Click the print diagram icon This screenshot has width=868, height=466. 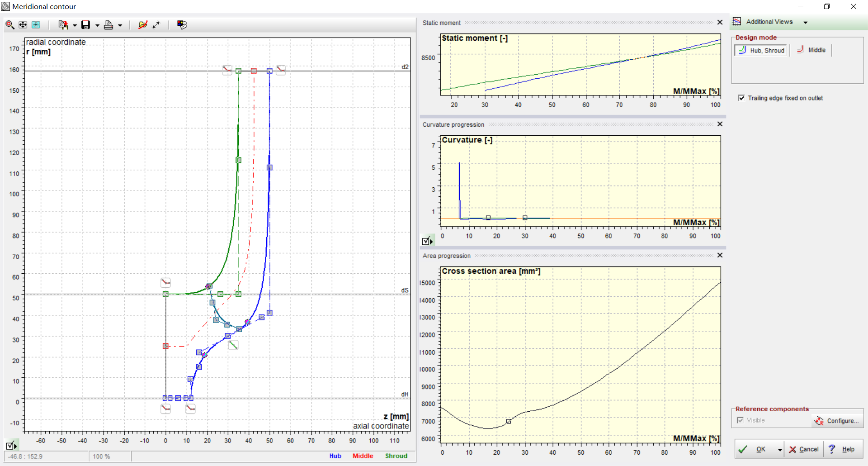108,25
